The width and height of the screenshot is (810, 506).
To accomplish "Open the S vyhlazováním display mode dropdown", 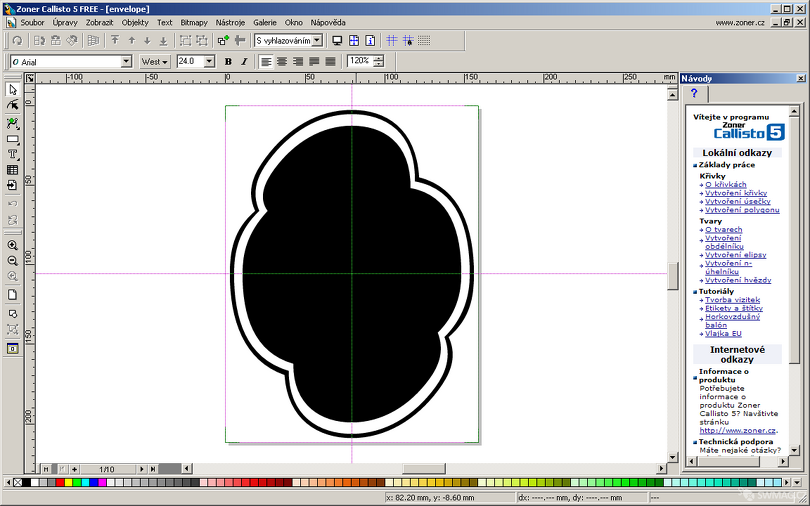I will pos(317,40).
